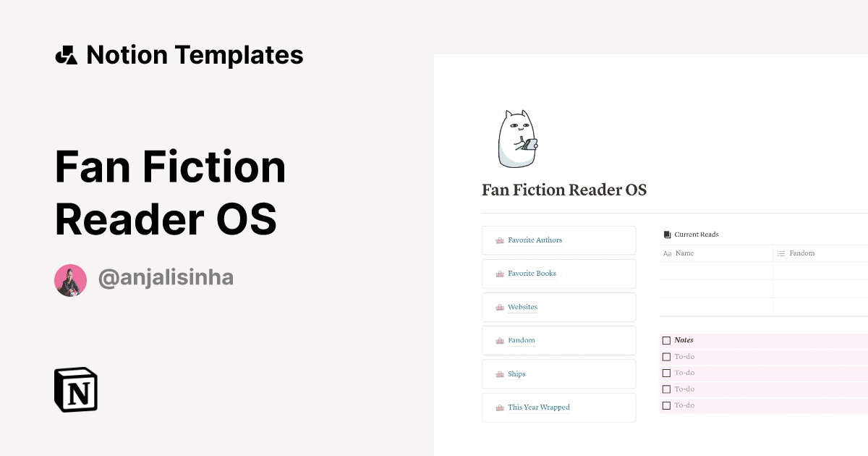Click the book icon next to Current Reads
Viewport: 868px width, 456px height.
pyautogui.click(x=666, y=234)
